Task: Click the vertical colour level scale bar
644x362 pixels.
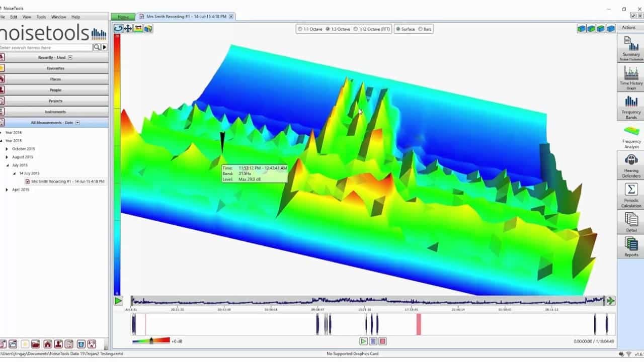Action: pos(117,164)
